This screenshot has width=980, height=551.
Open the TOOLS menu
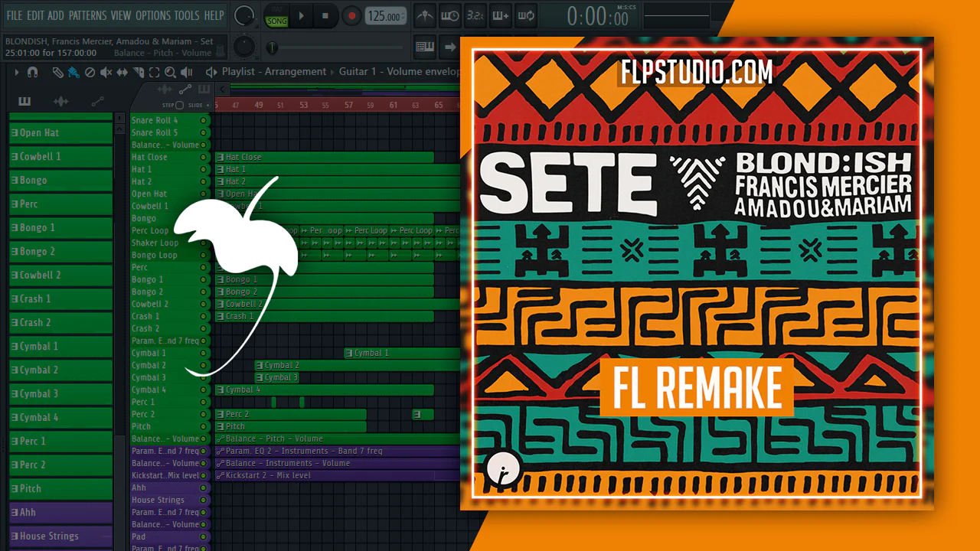coord(187,15)
